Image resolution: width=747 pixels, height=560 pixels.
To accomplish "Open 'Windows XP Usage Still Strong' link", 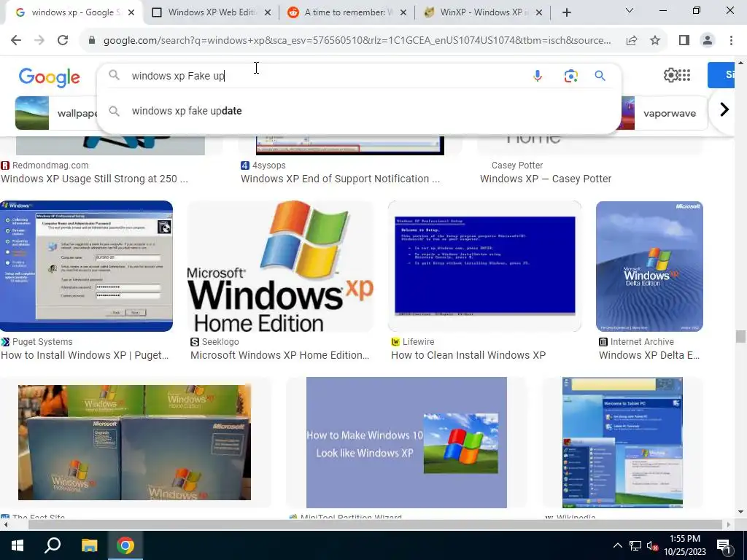I will pos(94,179).
